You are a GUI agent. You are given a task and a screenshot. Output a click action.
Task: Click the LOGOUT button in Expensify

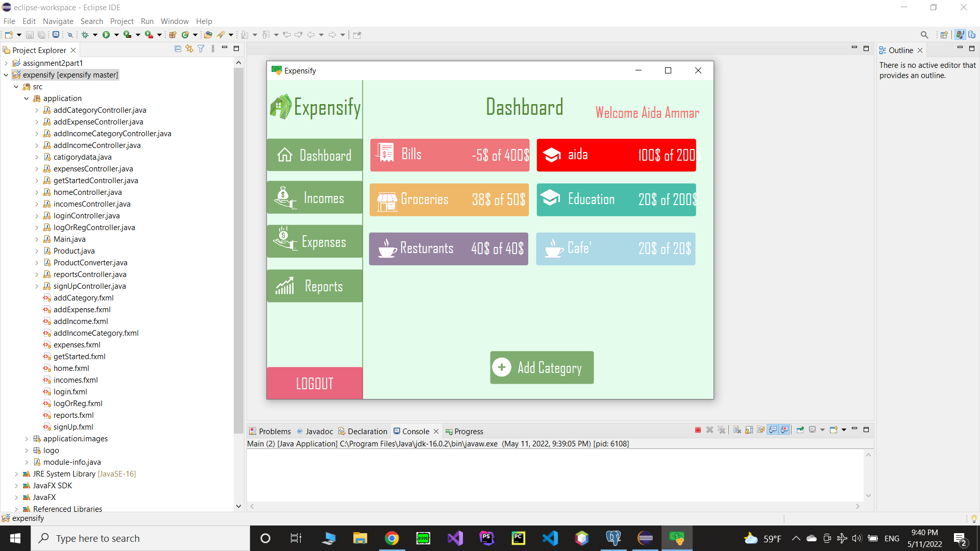click(x=314, y=383)
